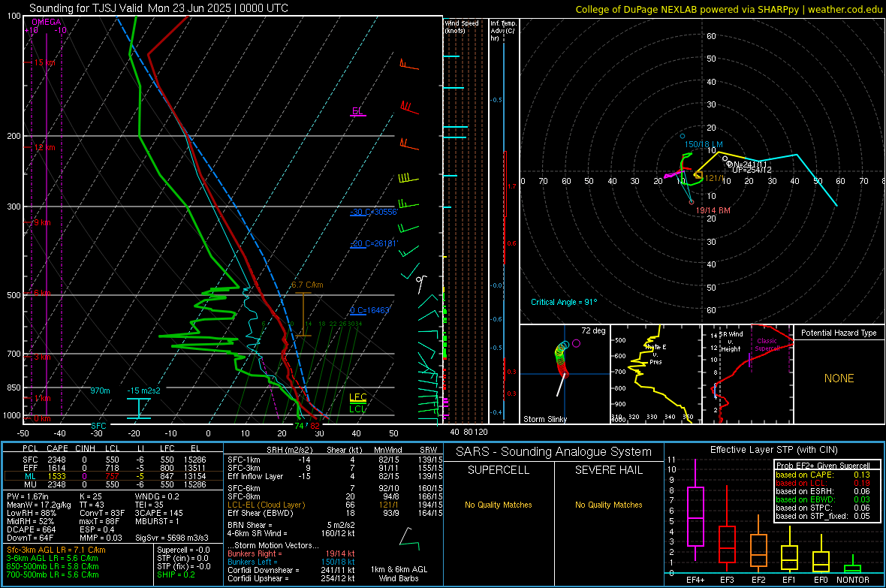Screen dimensions: 886x588
Task: Click the SHIP = 0.2 value
Action: (176, 574)
